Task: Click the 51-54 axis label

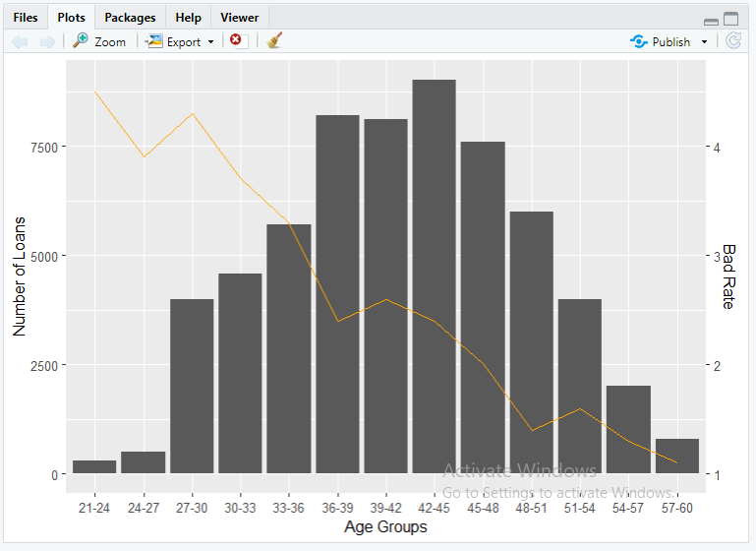Action: pyautogui.click(x=580, y=508)
